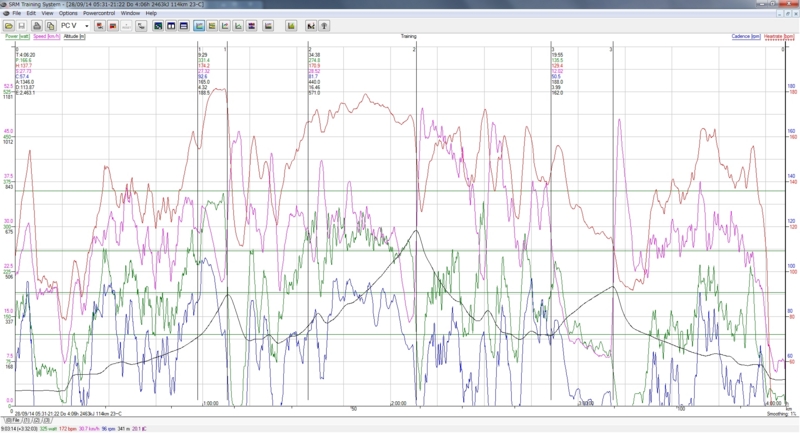Image resolution: width=800 pixels, height=433 pixels.
Task: Open the Help menu
Action: pyautogui.click(x=151, y=13)
